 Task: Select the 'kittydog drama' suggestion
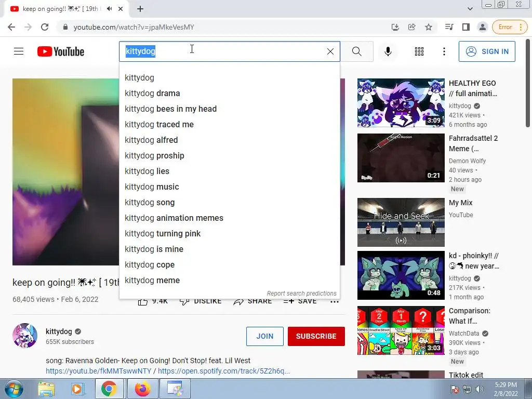point(229,94)
